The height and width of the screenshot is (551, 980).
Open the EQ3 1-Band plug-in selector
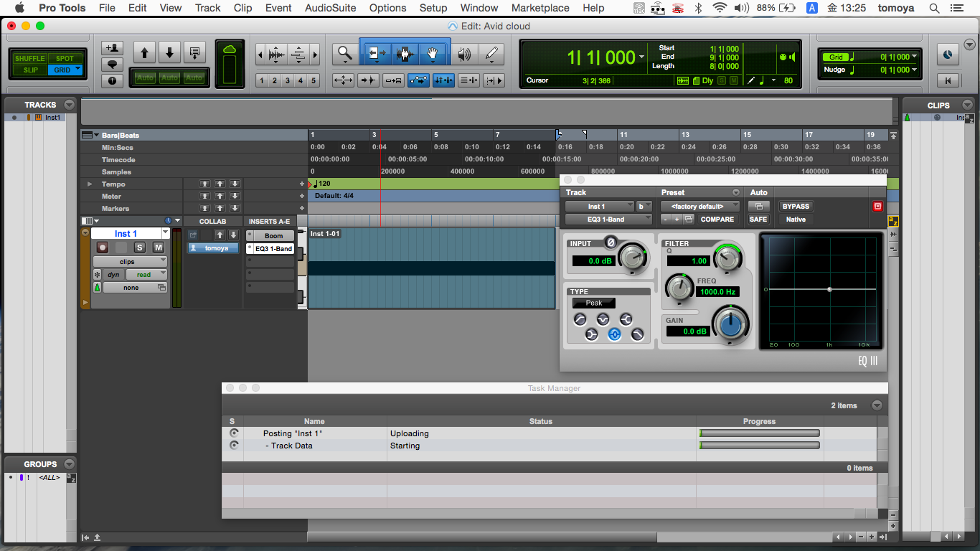click(x=608, y=220)
